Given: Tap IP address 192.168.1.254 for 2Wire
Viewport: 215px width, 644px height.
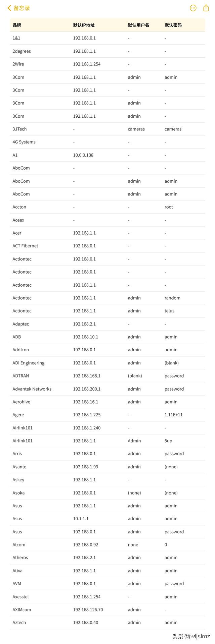Looking at the screenshot, I should click(87, 64).
